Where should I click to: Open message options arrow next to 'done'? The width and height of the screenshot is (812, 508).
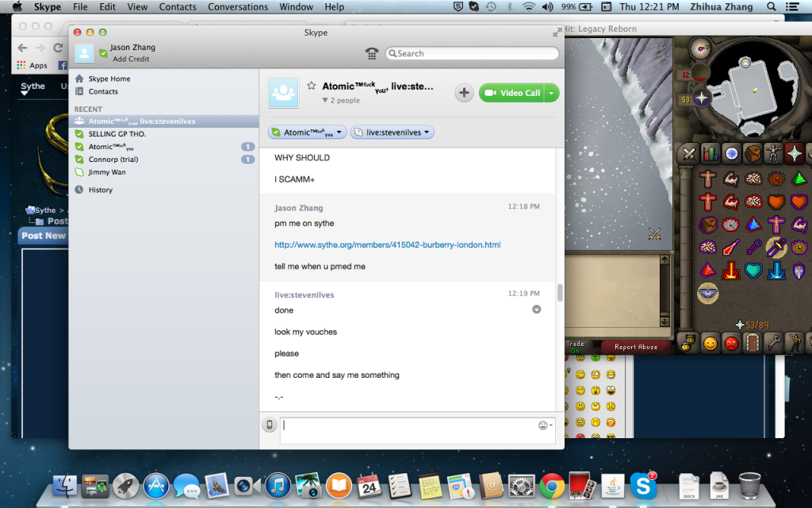point(537,310)
